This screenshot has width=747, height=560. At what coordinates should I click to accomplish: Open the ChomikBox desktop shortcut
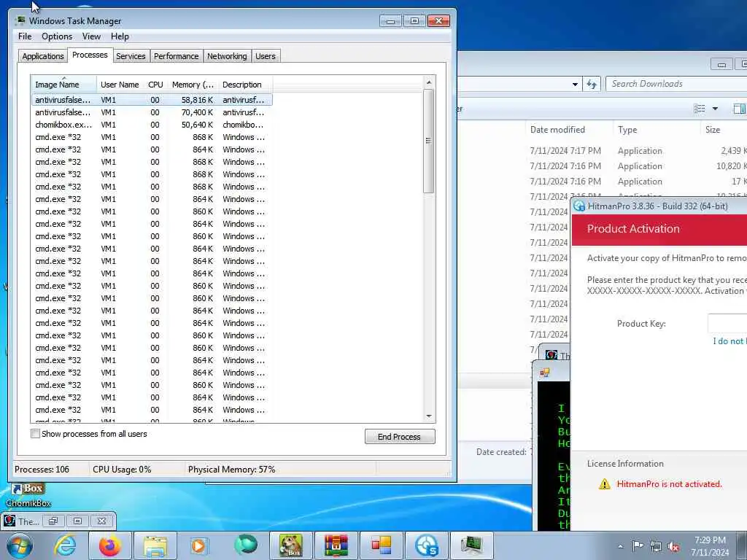(28, 495)
